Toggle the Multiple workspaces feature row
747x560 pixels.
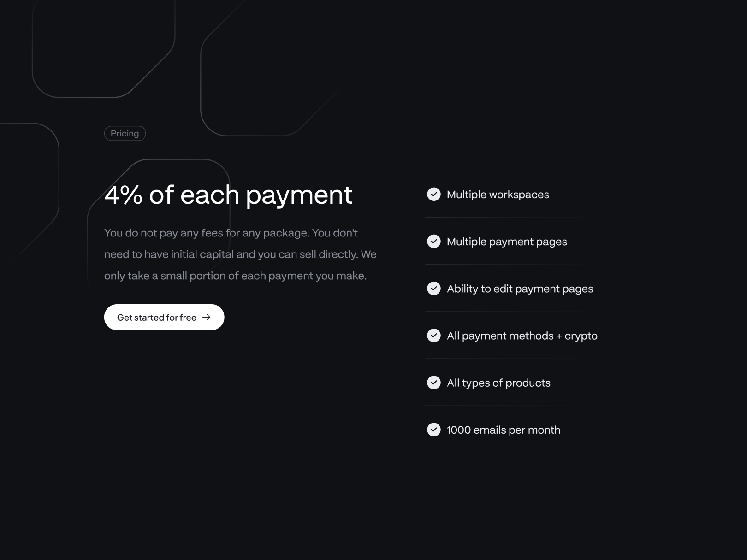[x=498, y=195]
